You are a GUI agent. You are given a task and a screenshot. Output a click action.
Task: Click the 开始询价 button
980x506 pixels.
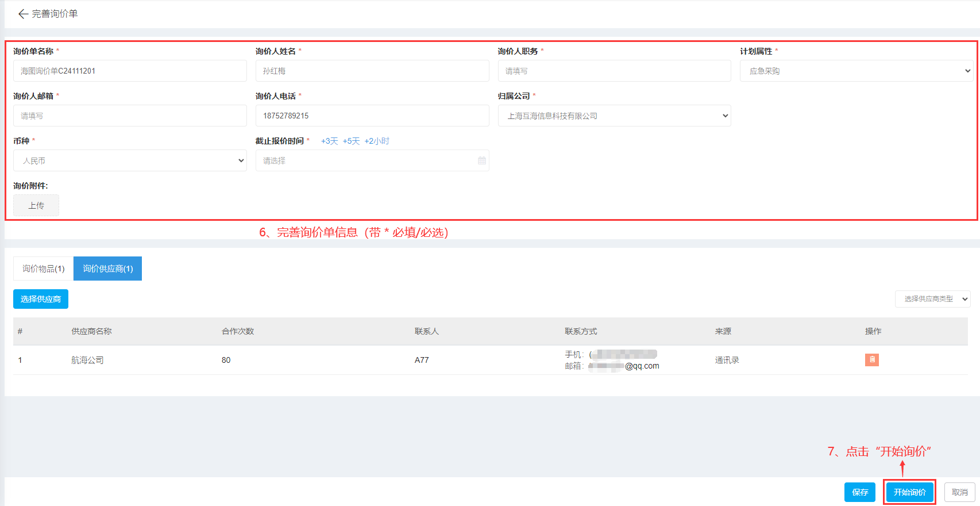(x=909, y=492)
